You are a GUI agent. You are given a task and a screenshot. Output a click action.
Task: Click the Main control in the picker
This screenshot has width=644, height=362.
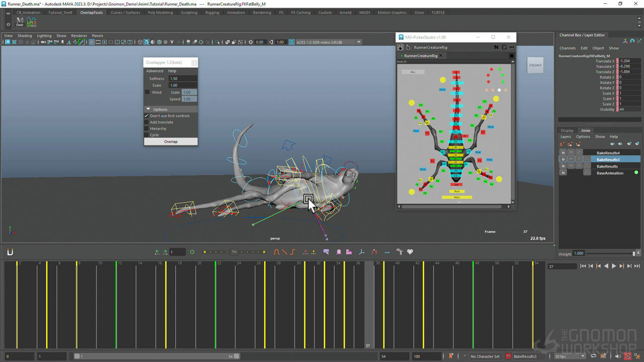pyautogui.click(x=456, y=198)
